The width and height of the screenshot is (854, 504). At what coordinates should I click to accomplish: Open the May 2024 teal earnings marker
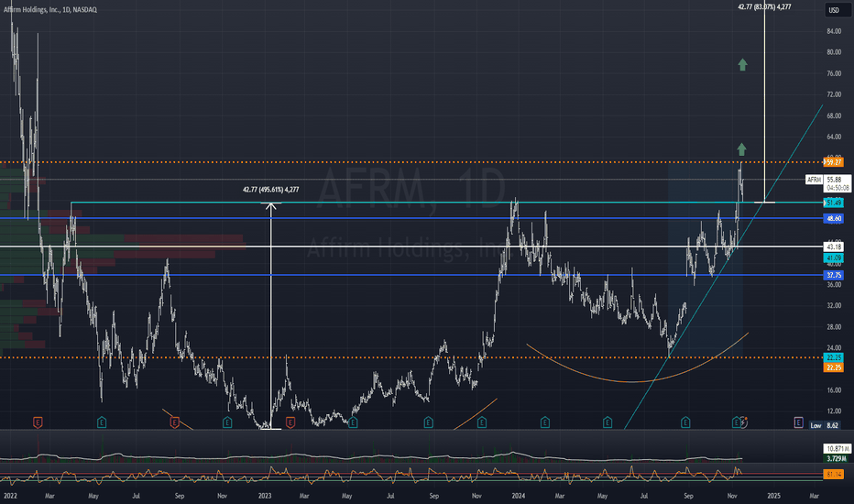click(x=608, y=422)
